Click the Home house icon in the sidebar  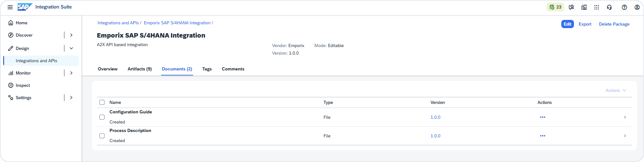[11, 23]
